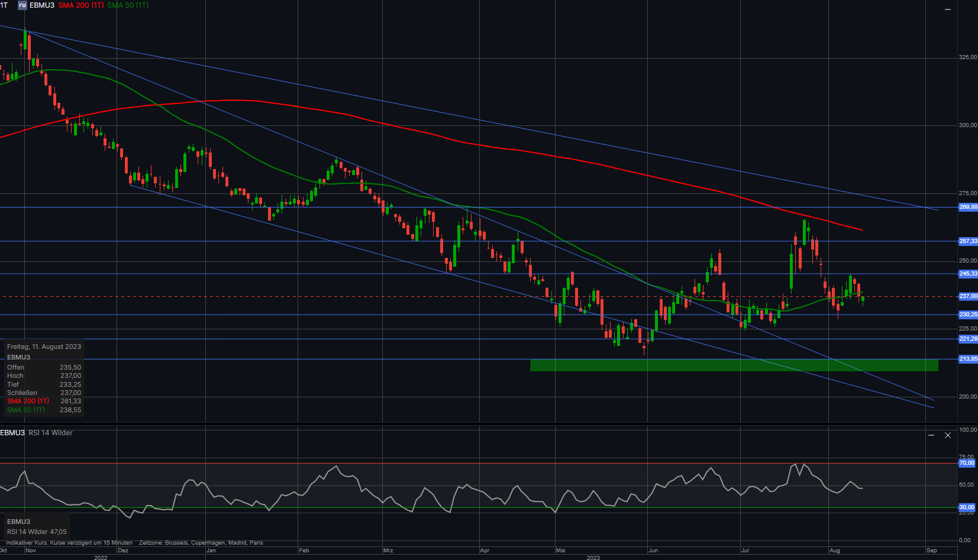Click the RSI 14 Wilder panel title
This screenshot has width=978, height=560.
50,433
